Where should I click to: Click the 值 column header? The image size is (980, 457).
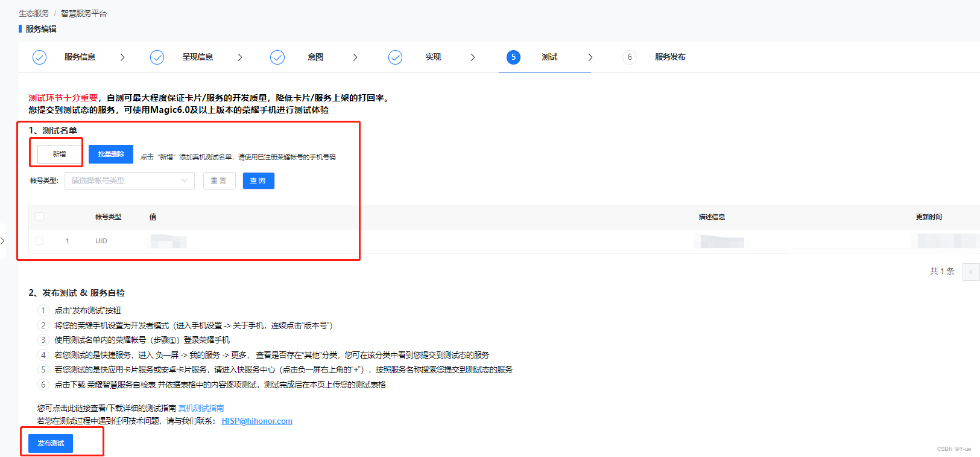tap(153, 217)
